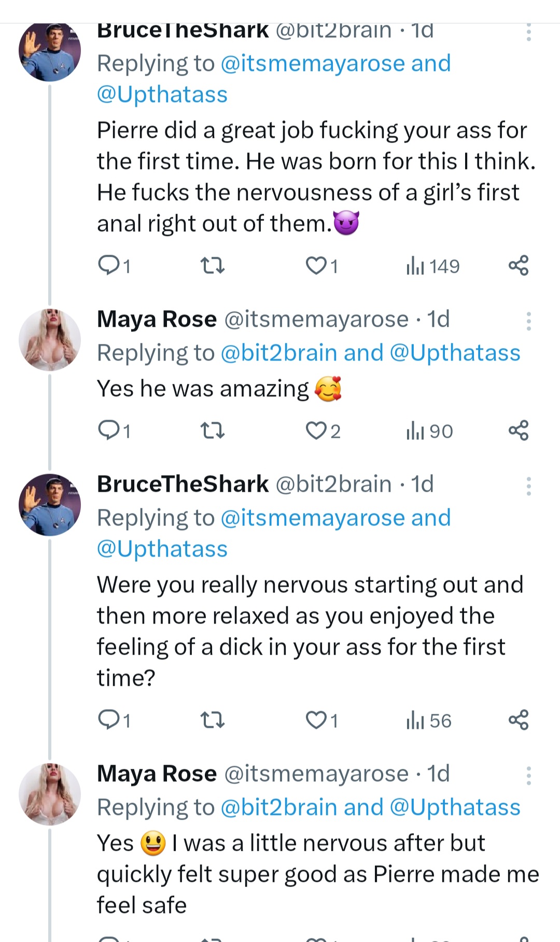The width and height of the screenshot is (560, 942).
Task: Open more options on Maya Rose's bottom tweet
Action: point(528,776)
